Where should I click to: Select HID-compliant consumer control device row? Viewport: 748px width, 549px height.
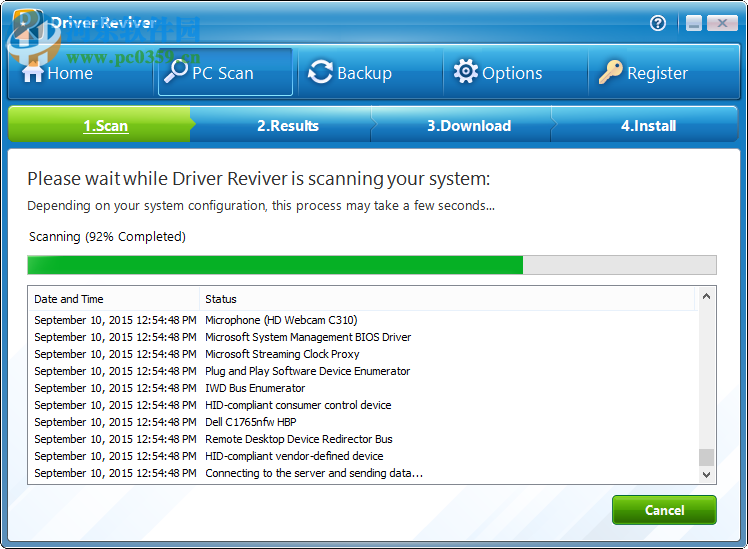363,405
